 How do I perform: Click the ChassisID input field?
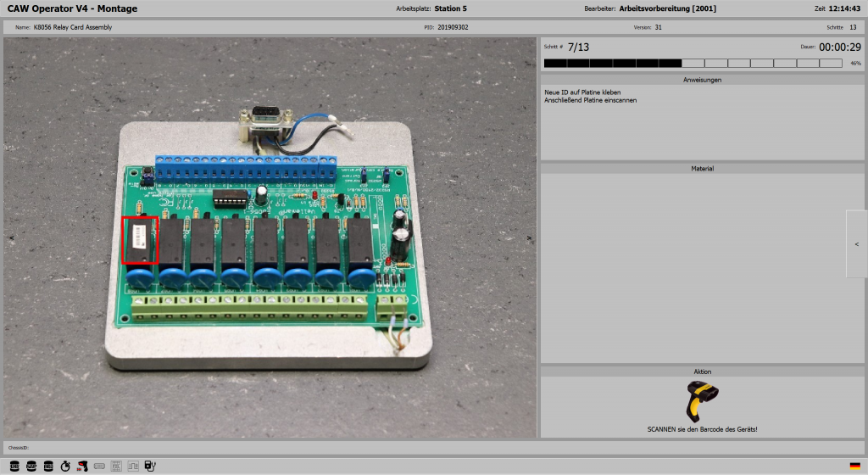tap(433, 448)
